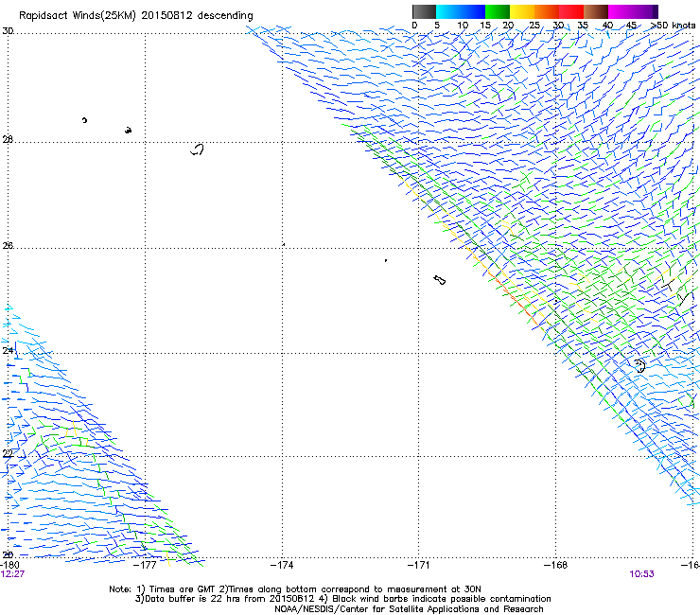The width and height of the screenshot is (700, 615).
Task: Click the latitude label '30'
Action: (x=8, y=31)
